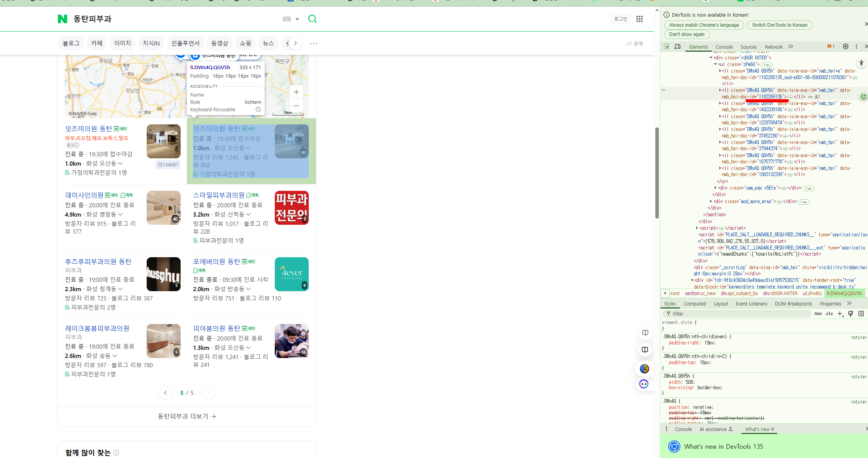Click the page vertical scrollbar thumb
The height and width of the screenshot is (458, 868).
[657, 173]
